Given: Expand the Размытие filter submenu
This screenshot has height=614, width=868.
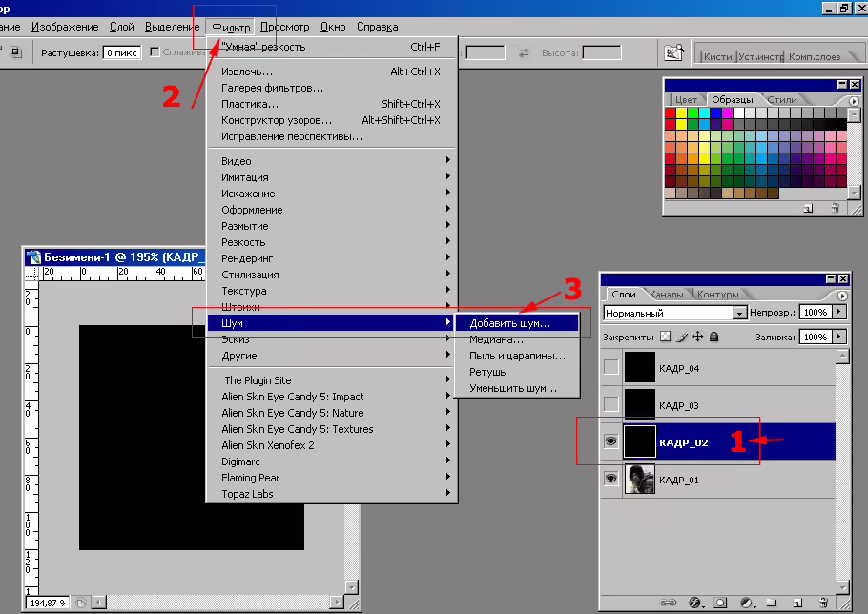Looking at the screenshot, I should [x=332, y=226].
